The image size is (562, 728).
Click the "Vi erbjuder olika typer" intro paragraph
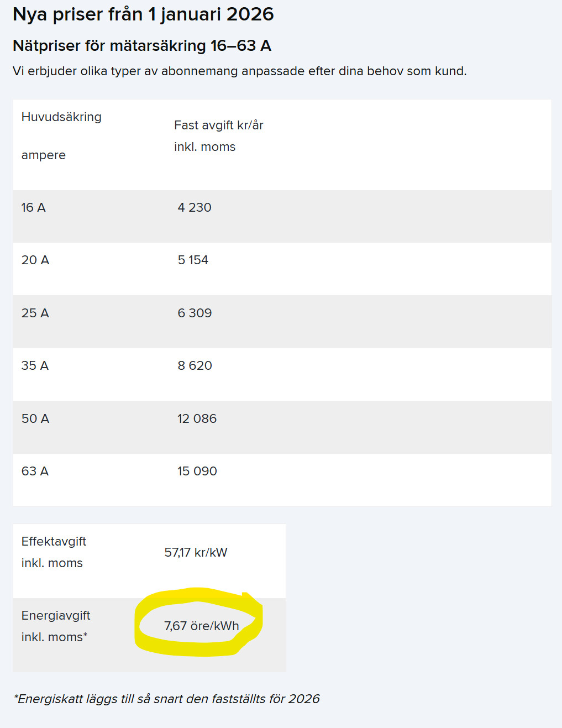239,71
